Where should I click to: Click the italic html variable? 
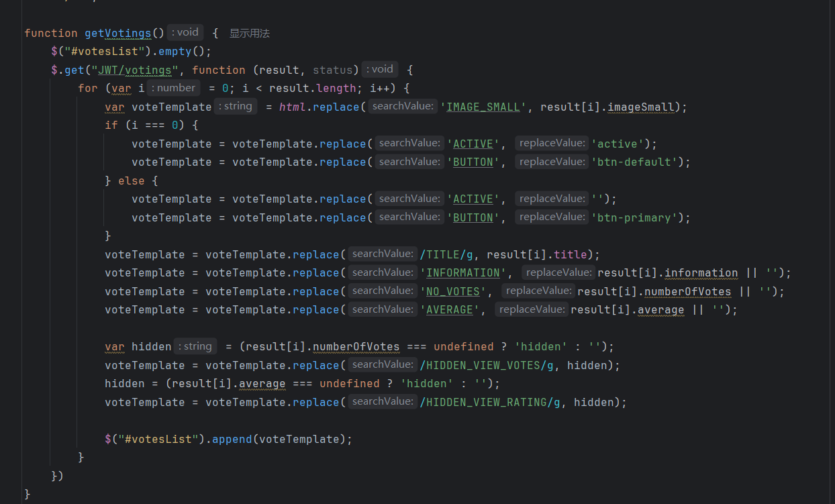click(x=293, y=107)
